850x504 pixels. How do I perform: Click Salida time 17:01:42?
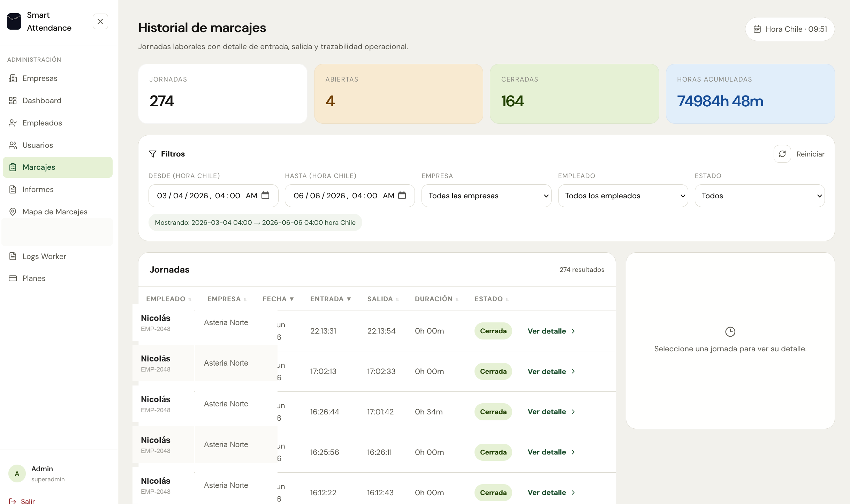380,412
